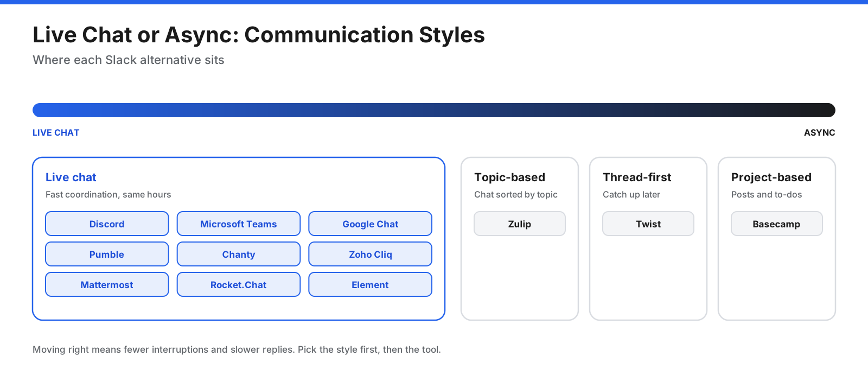Click the Mattermost chip
868x369 pixels.
107,284
